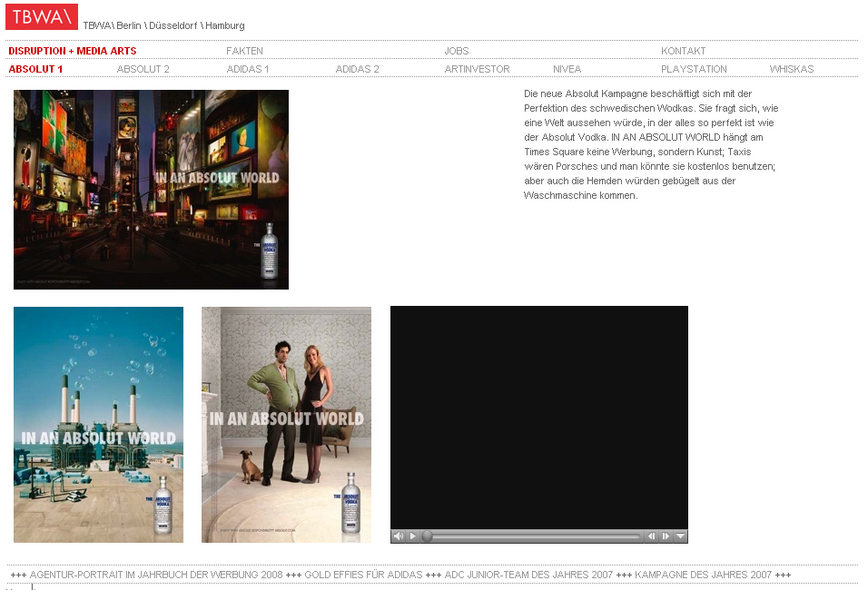Click the 'Die neue Absolut Kampagne' description paragraph

651,144
